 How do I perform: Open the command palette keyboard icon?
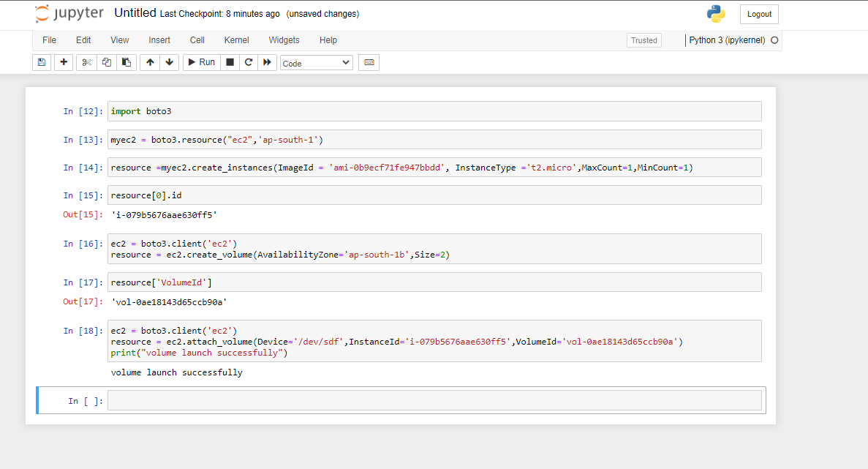tap(369, 62)
